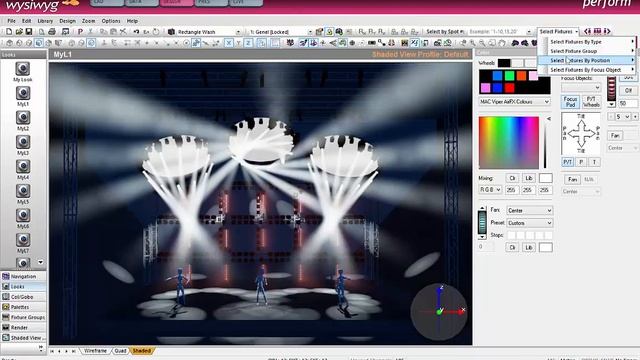Select the MyL6 look icon
The height and width of the screenshot is (360, 640).
pos(23,215)
